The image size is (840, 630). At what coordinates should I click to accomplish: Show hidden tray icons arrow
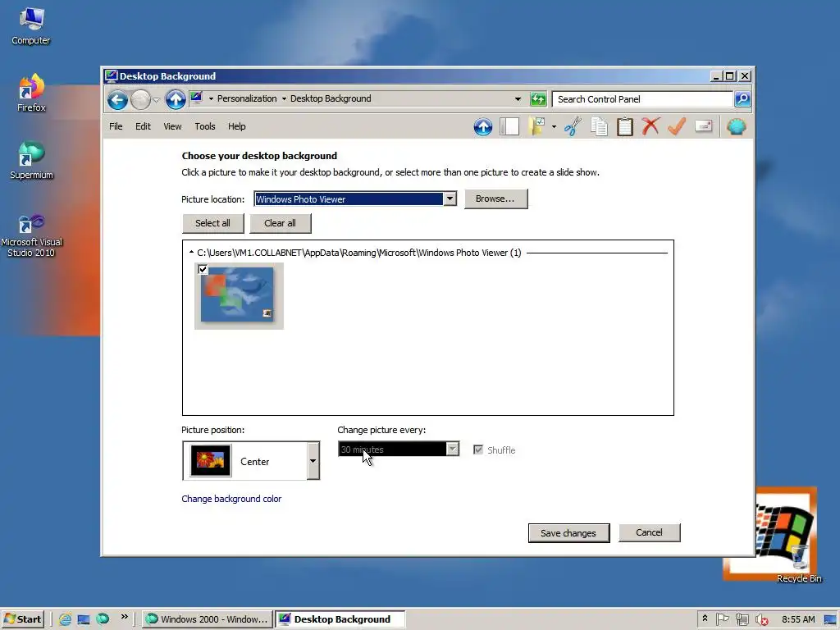point(705,619)
